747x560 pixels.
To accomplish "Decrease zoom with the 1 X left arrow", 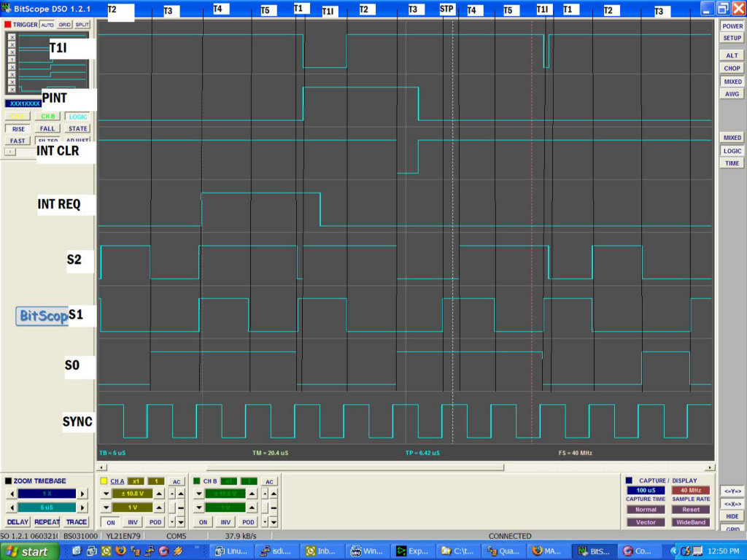I will point(12,494).
